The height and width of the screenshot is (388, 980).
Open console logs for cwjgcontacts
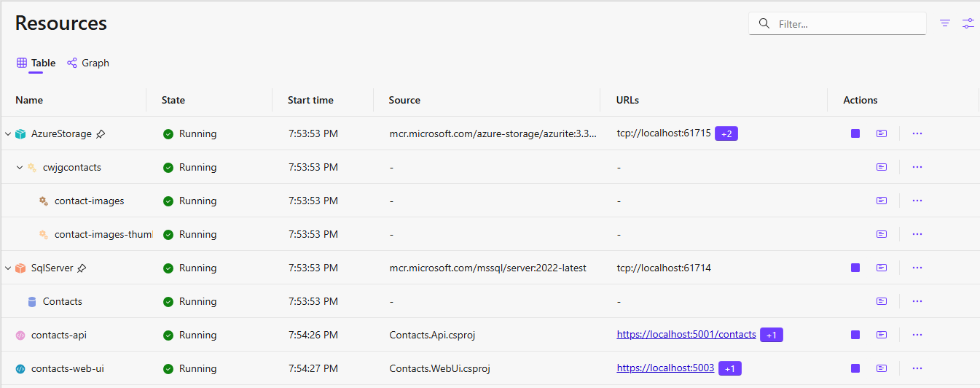pyautogui.click(x=882, y=167)
